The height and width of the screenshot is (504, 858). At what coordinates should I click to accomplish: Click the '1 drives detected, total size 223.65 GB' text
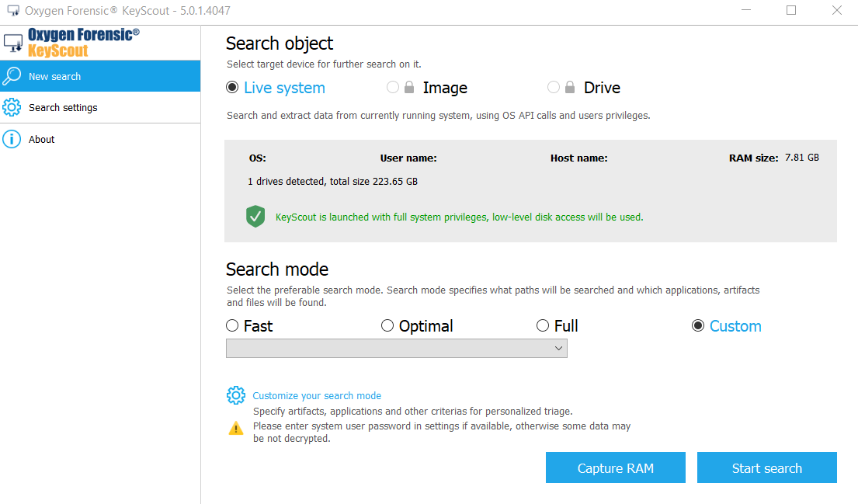332,181
